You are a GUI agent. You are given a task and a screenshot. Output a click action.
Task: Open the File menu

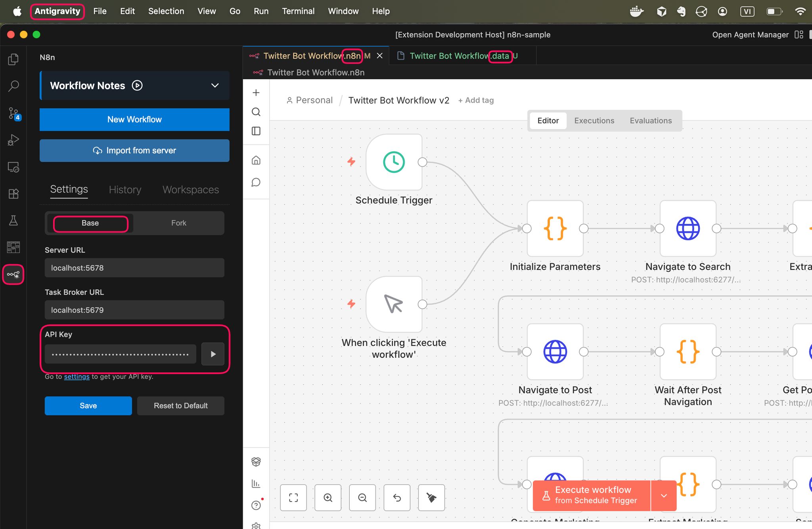[100, 11]
